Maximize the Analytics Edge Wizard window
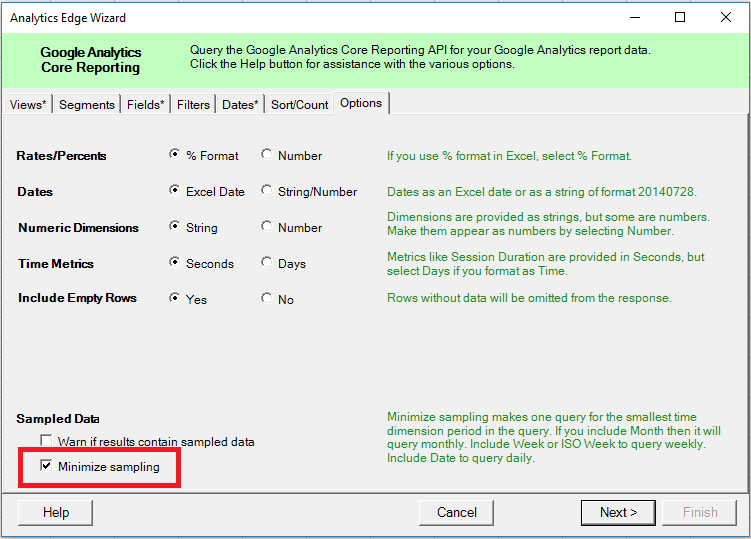This screenshot has width=751, height=539. [680, 18]
